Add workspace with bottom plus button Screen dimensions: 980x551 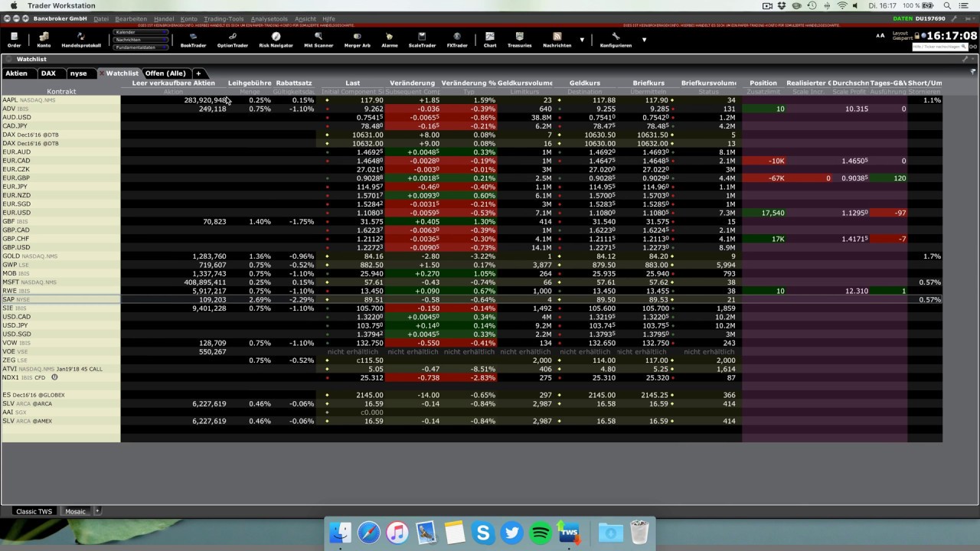(97, 511)
